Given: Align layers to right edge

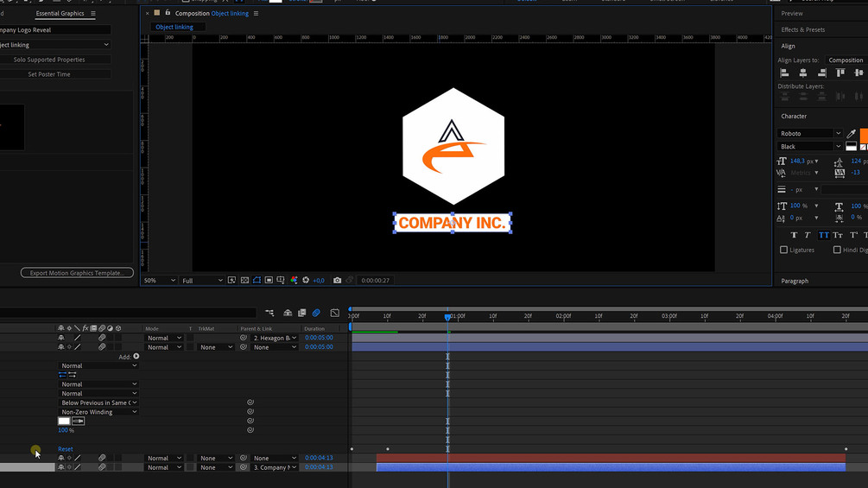Looking at the screenshot, I should point(822,73).
